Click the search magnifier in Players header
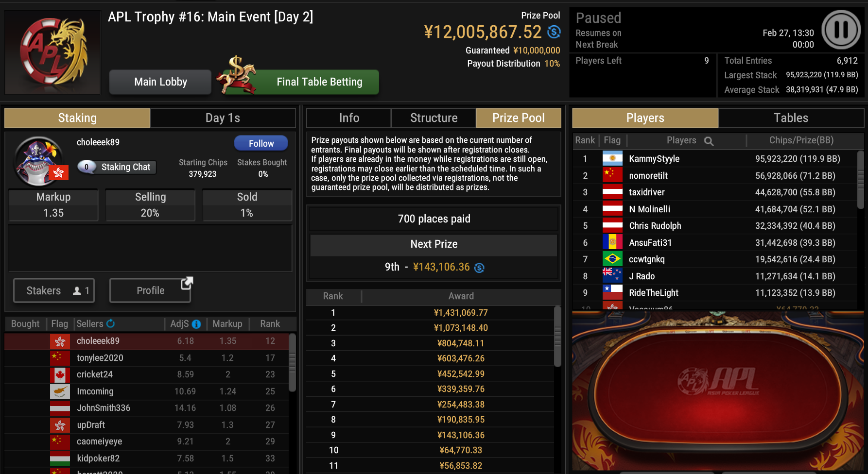The width and height of the screenshot is (868, 474). tap(709, 141)
